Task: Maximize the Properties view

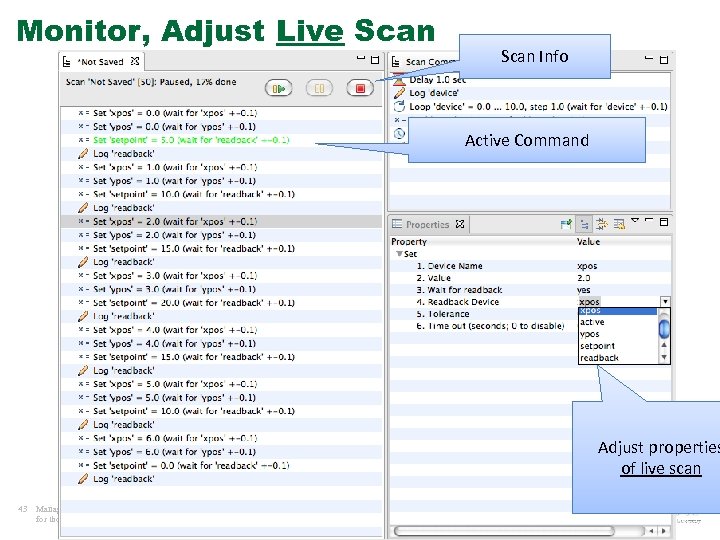Action: tap(664, 222)
